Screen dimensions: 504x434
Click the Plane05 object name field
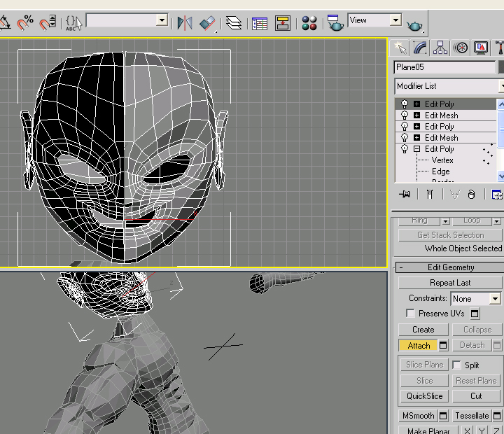coord(444,67)
